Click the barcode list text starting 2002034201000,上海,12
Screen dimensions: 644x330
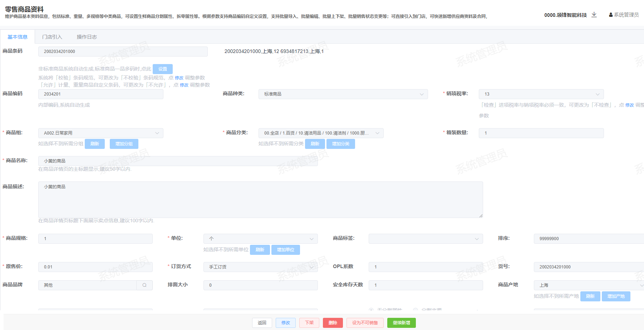[274, 52]
